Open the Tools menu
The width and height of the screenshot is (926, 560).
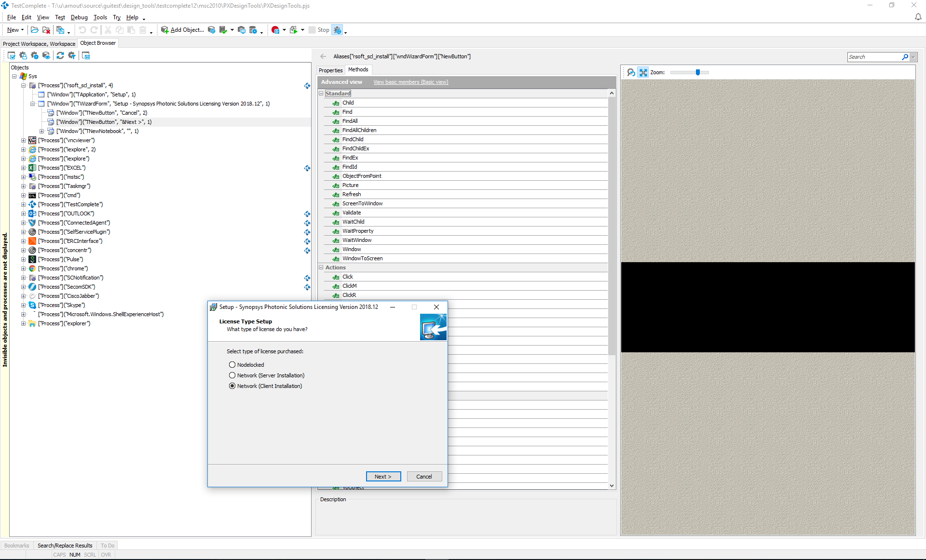coord(100,17)
